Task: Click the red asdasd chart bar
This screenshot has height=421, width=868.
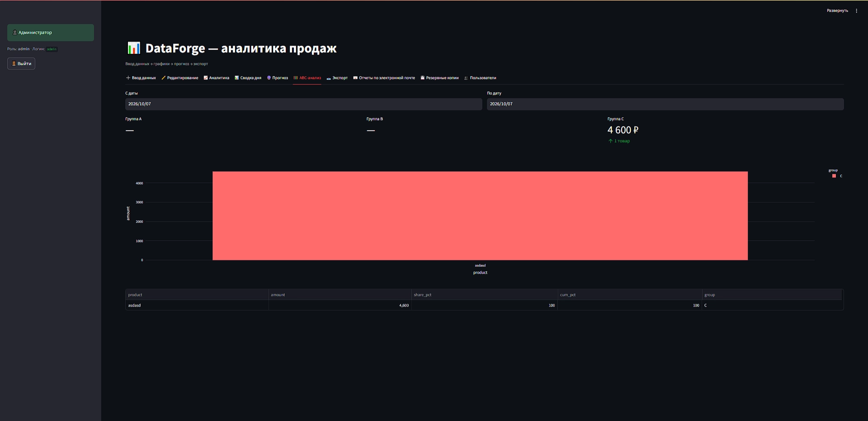Action: coord(480,215)
